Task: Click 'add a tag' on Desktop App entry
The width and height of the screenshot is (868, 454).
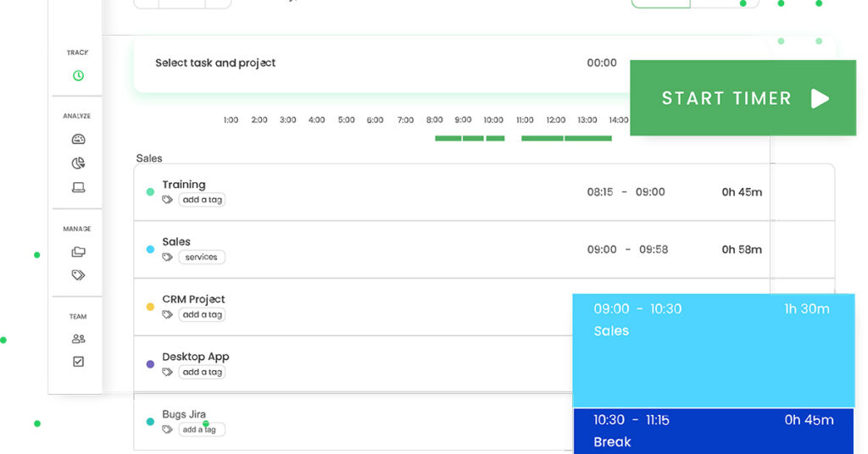Action: pyautogui.click(x=202, y=372)
